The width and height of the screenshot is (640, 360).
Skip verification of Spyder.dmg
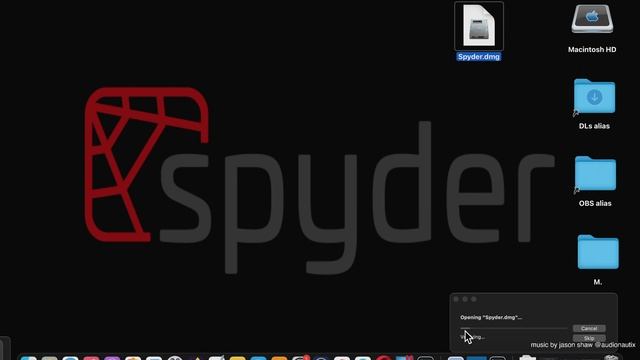[x=589, y=338]
